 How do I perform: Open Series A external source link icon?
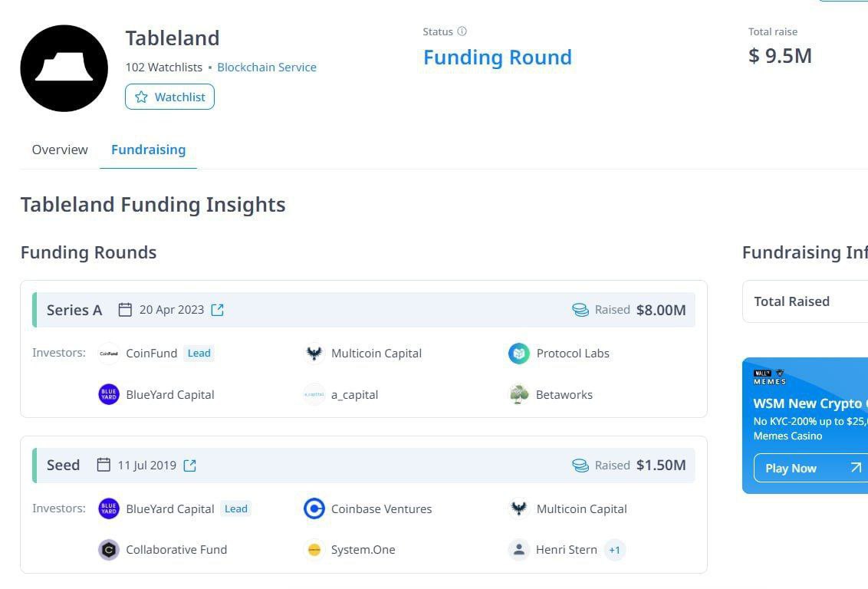pos(218,310)
